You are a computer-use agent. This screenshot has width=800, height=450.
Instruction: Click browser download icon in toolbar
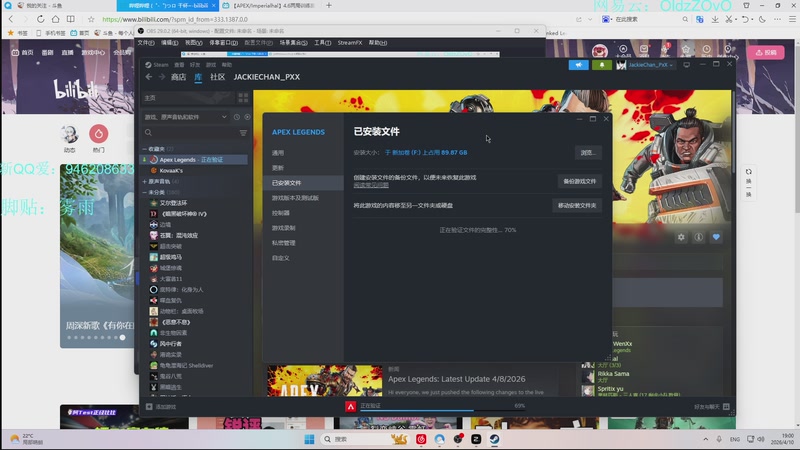pyautogui.click(x=715, y=19)
